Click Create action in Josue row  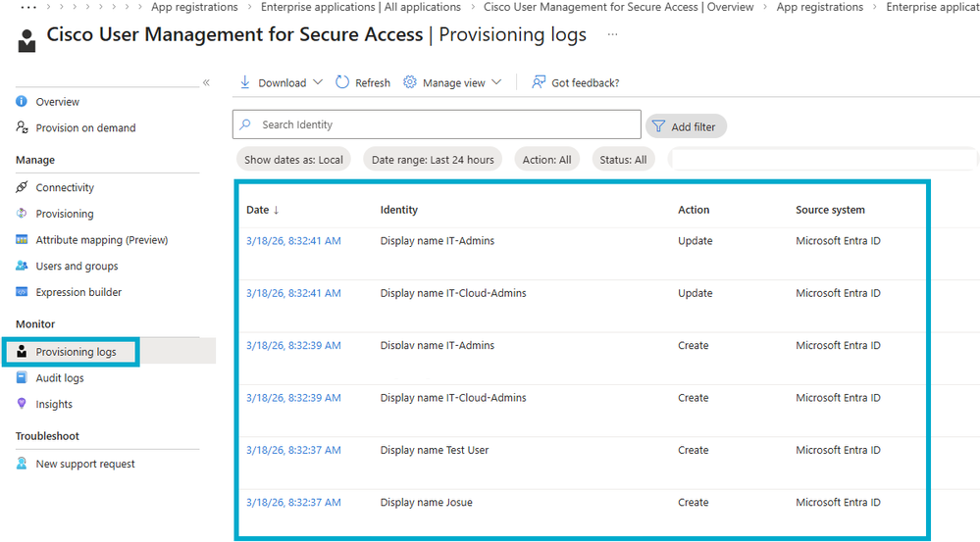(694, 503)
